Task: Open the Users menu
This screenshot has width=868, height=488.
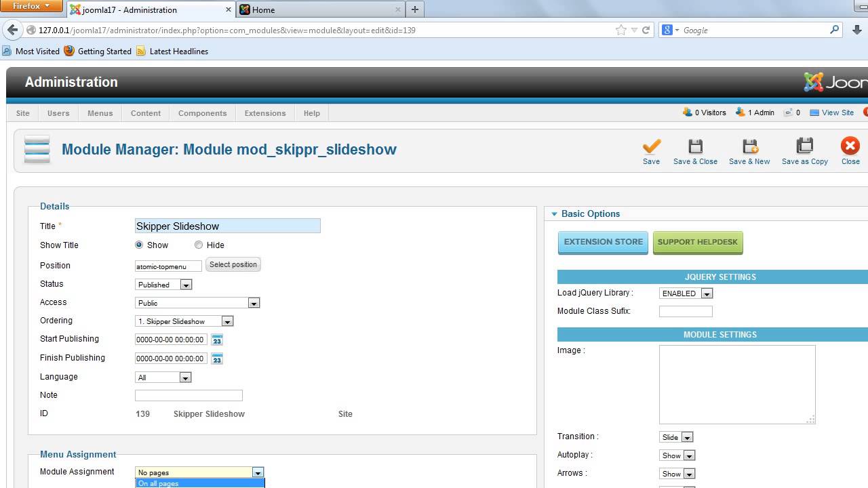Action: [58, 113]
